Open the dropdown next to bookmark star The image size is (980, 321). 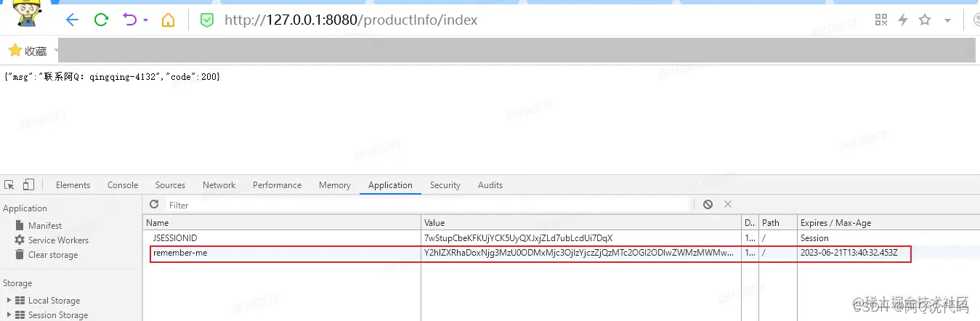[x=948, y=21]
